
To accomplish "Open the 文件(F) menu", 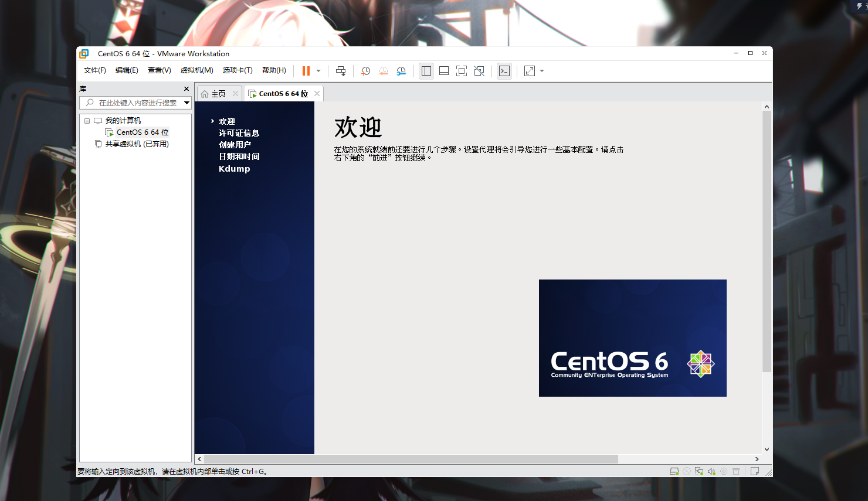I will click(95, 70).
